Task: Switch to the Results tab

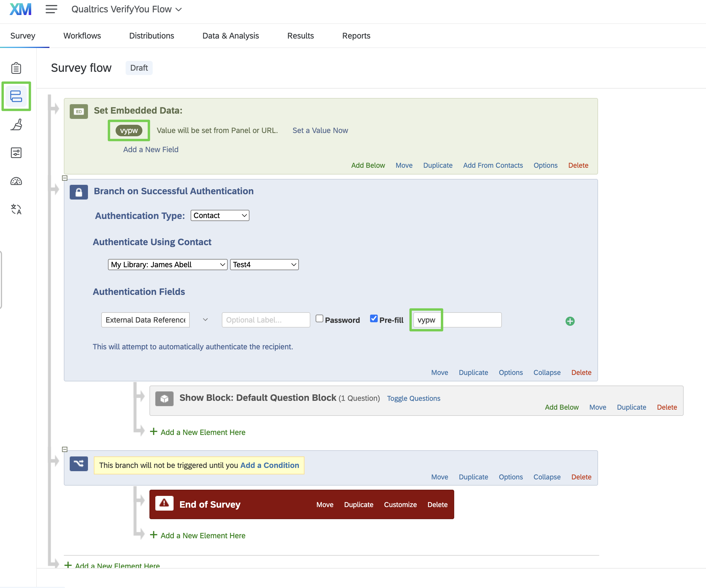Action: 301,36
